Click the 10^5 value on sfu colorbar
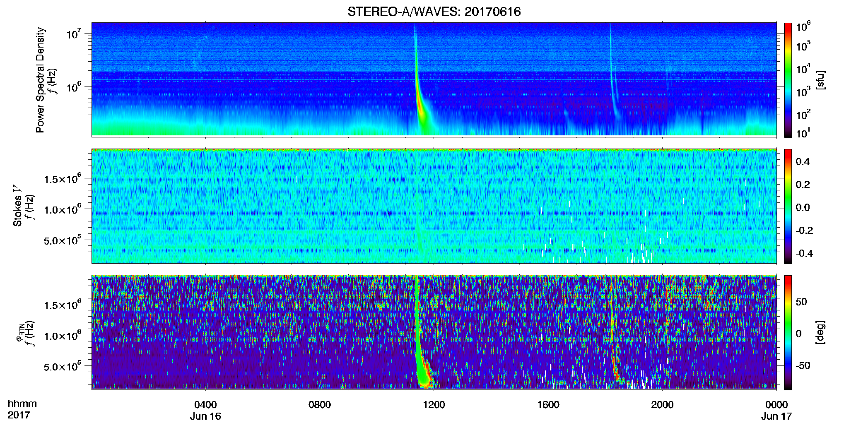Screen dimensions: 868x447 [803, 46]
